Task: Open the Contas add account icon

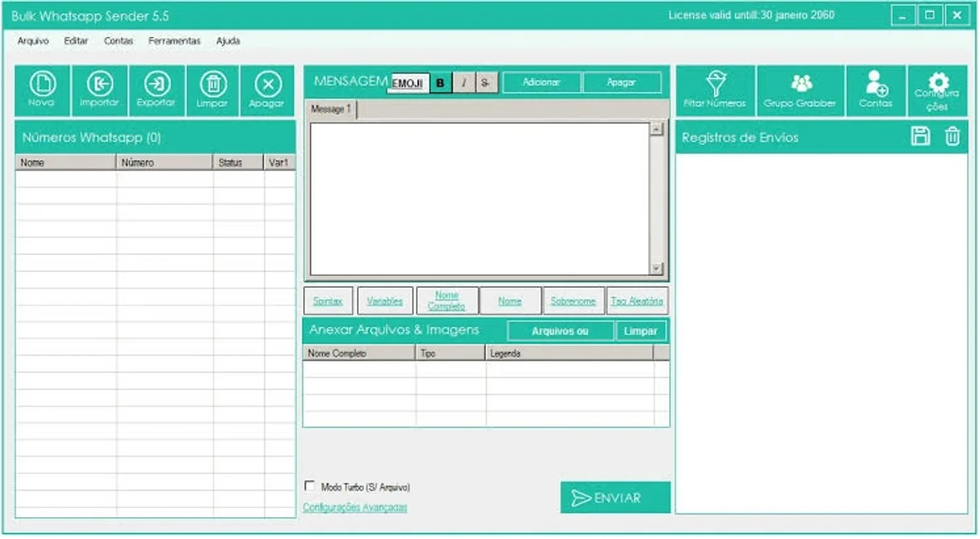Action: pos(876,90)
